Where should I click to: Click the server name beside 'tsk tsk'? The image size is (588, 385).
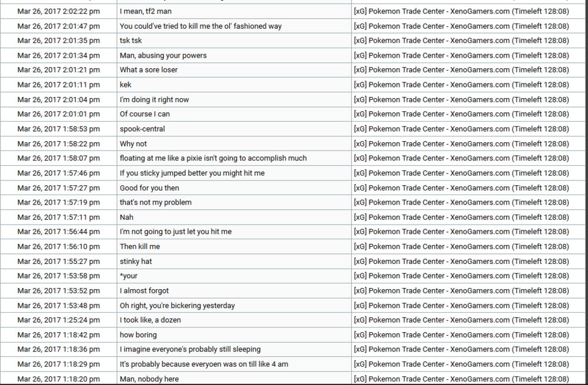tap(461, 41)
